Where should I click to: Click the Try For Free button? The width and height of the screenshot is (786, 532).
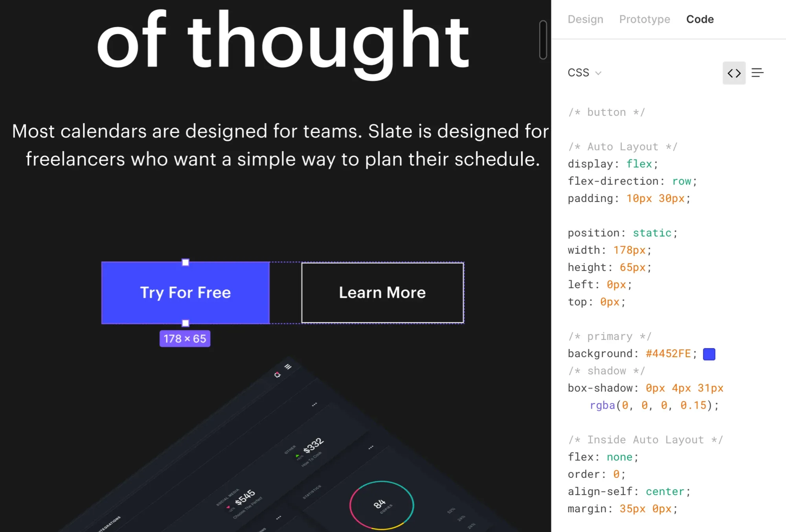[185, 292]
